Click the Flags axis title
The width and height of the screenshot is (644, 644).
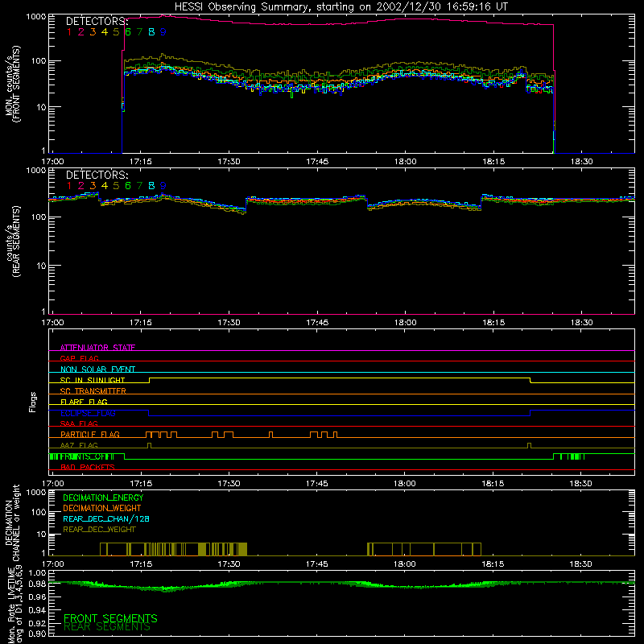click(32, 402)
